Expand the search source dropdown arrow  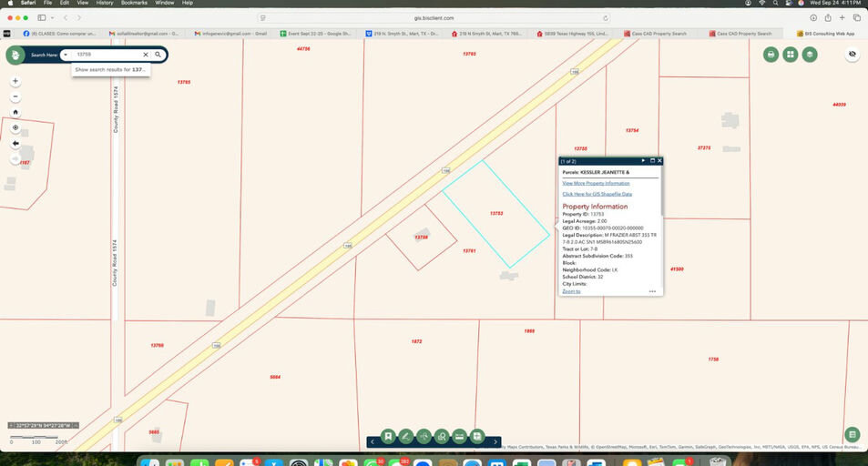click(66, 55)
